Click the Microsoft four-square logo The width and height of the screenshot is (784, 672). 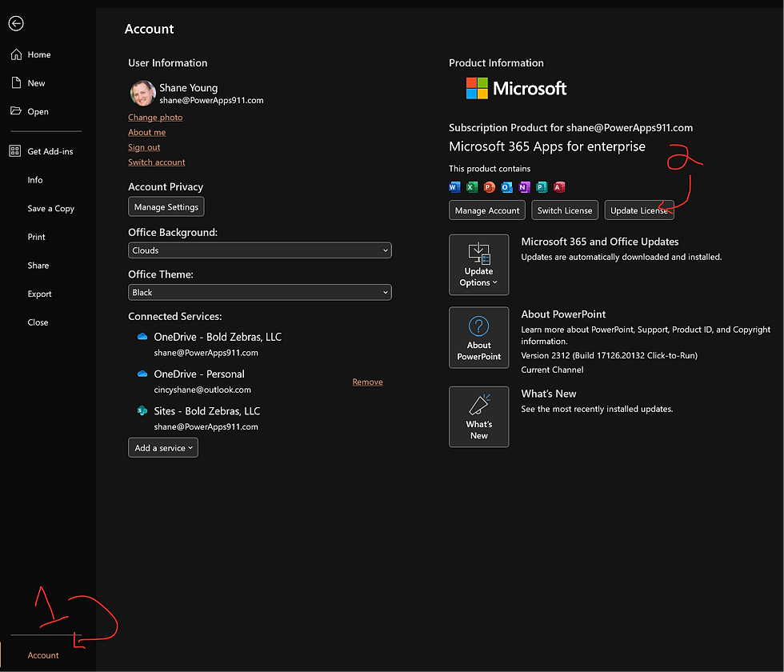pos(477,88)
